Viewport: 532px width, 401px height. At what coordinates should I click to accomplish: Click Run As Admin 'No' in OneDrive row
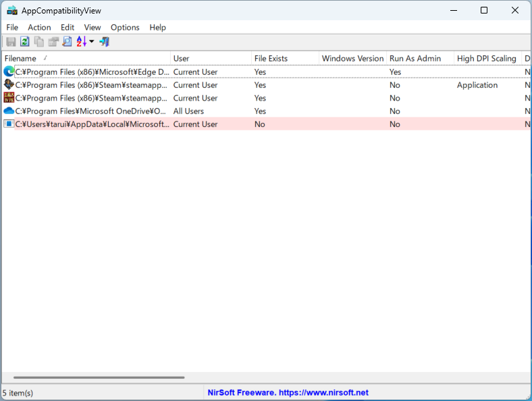394,111
